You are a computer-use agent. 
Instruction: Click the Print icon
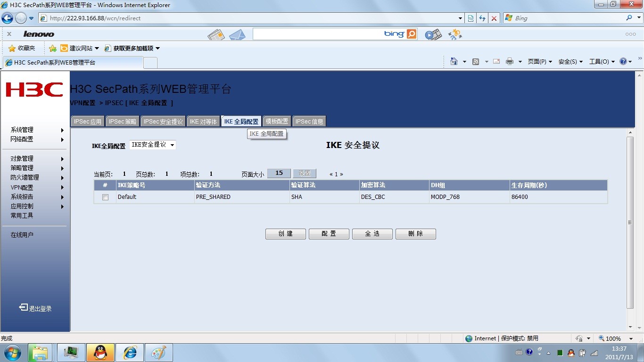pos(509,61)
